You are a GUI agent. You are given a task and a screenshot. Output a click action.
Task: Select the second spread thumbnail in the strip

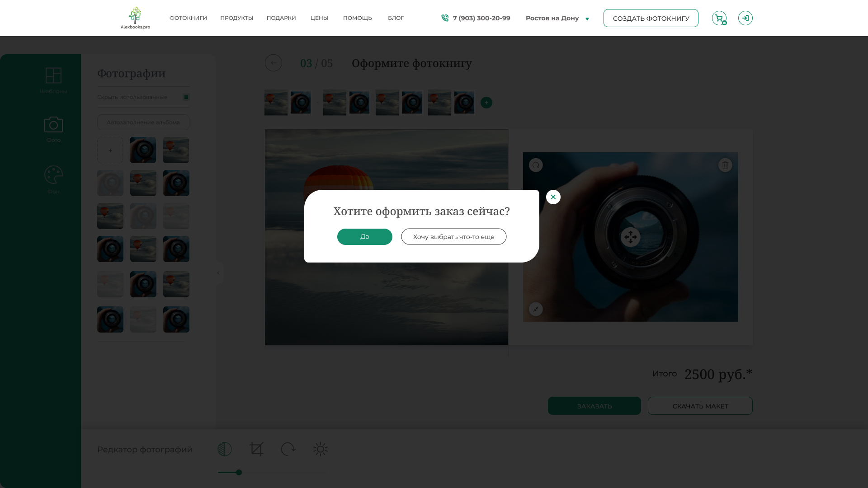click(x=346, y=103)
